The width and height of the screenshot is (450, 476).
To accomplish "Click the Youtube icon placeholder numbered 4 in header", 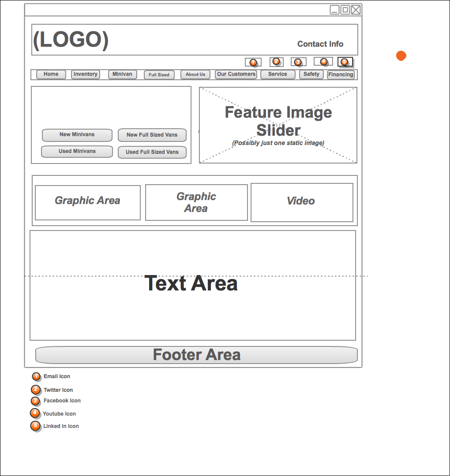I will 323,62.
